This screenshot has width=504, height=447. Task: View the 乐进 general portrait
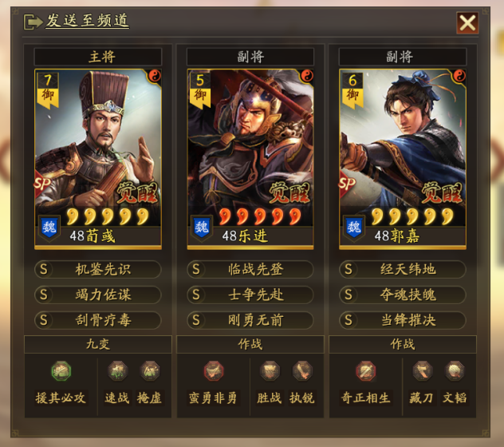(x=250, y=159)
